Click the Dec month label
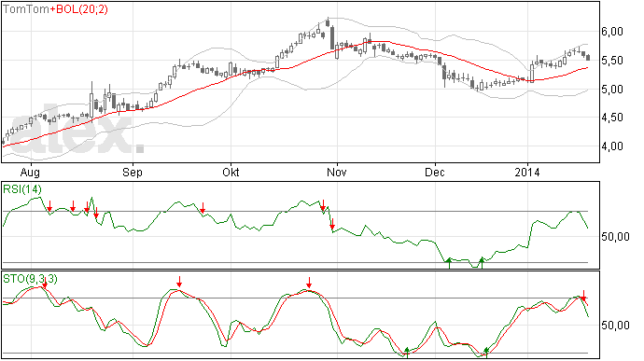Image resolution: width=644 pixels, height=361 pixels. point(435,172)
